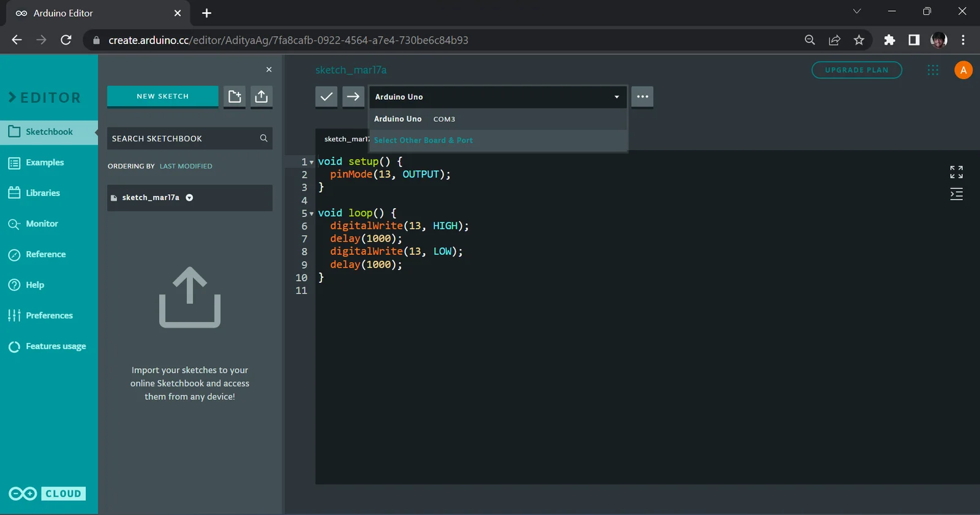
Task: Click the UPGRADE PLAN button
Action: click(x=857, y=70)
